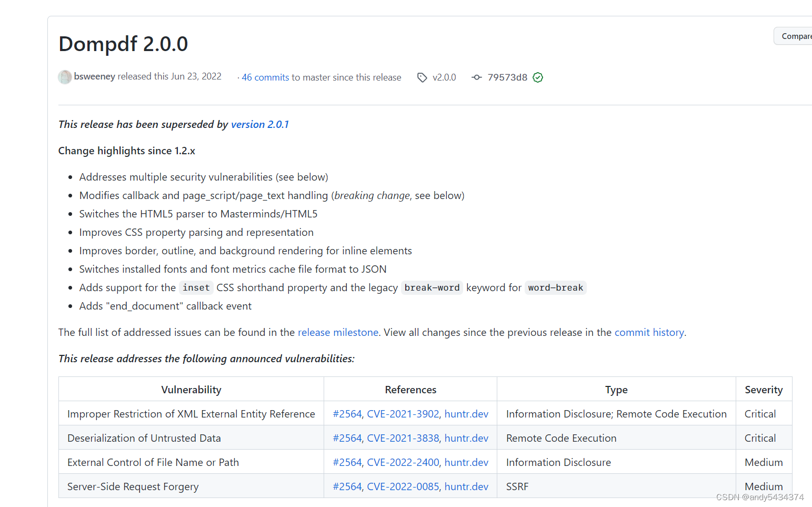
Task: Click Medium severity in the External Control row
Action: [764, 462]
